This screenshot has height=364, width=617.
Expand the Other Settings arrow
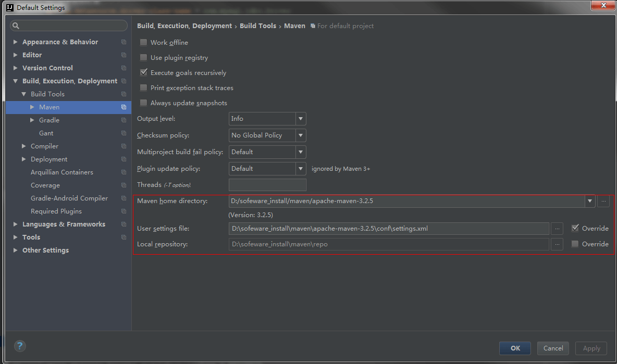pyautogui.click(x=15, y=250)
